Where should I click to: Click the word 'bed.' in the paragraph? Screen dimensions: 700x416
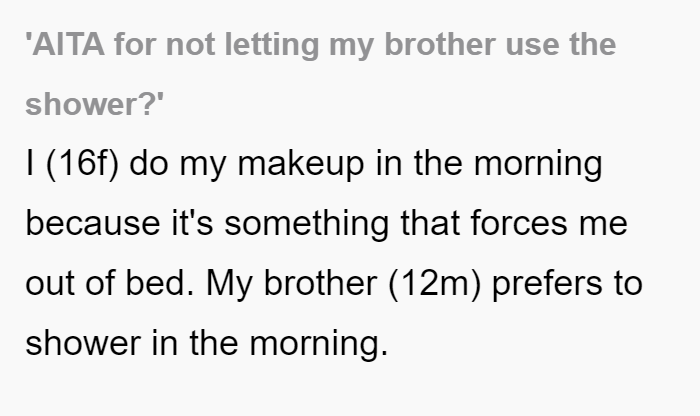click(x=160, y=283)
